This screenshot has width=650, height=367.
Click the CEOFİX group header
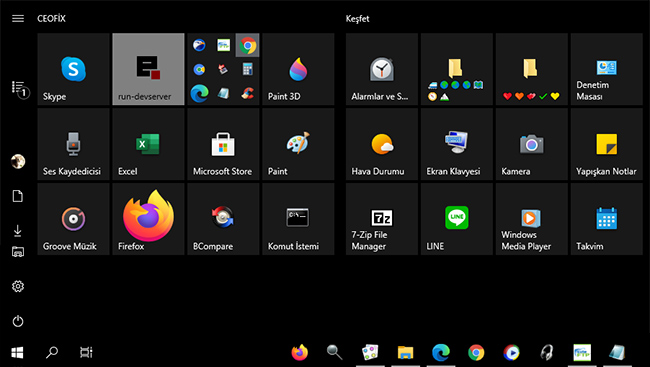pos(51,19)
